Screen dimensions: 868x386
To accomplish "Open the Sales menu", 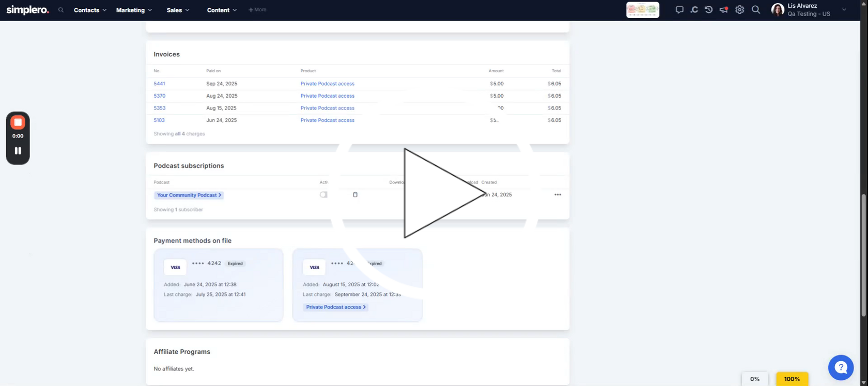I will (178, 10).
